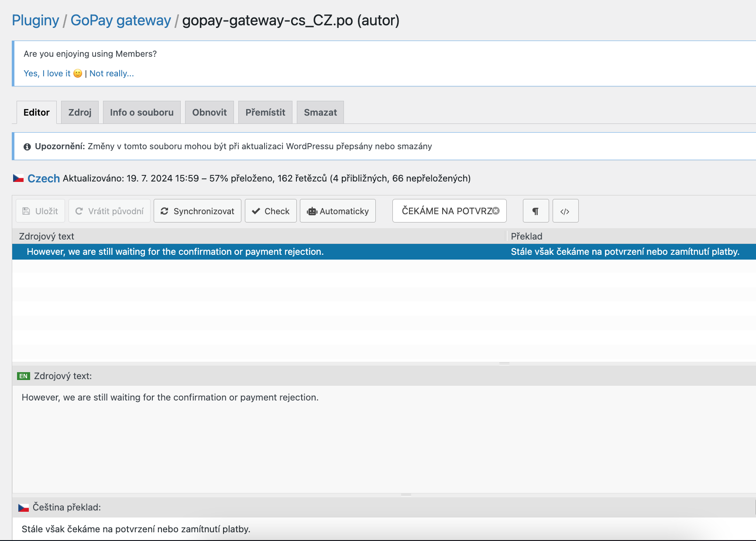Open the Smazat tab
The height and width of the screenshot is (541, 756).
click(320, 113)
